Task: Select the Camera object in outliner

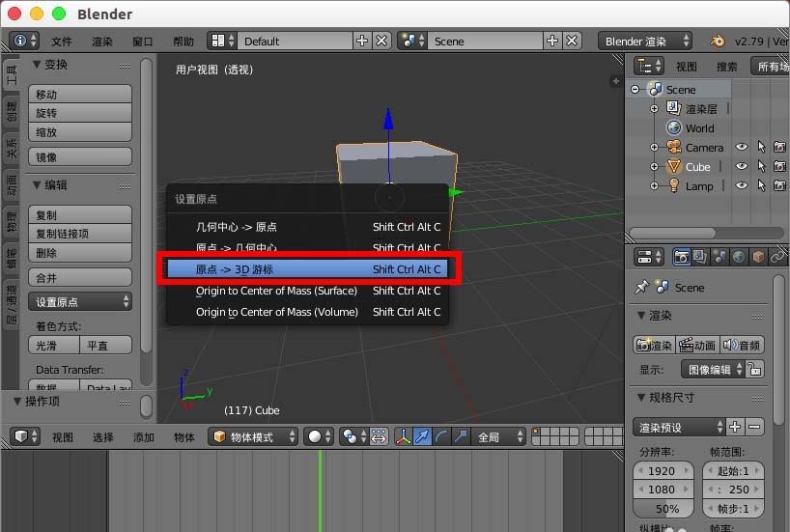Action: point(704,148)
